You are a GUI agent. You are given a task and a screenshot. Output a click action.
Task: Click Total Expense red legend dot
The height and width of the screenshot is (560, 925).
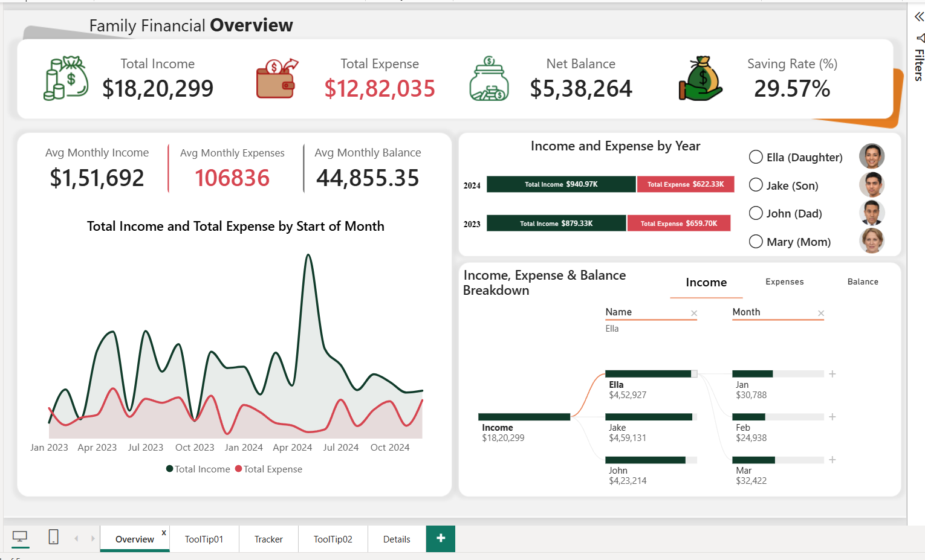(x=239, y=469)
